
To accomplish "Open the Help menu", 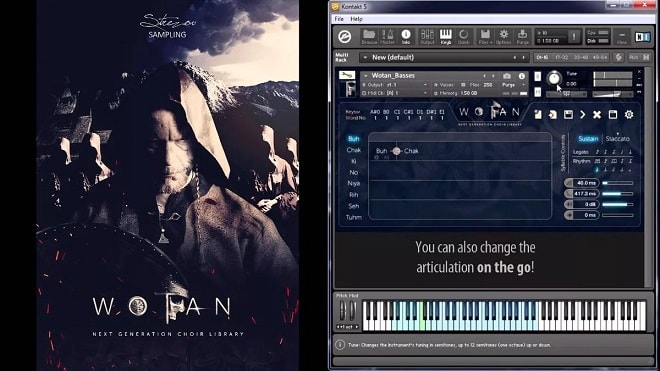I will click(356, 19).
